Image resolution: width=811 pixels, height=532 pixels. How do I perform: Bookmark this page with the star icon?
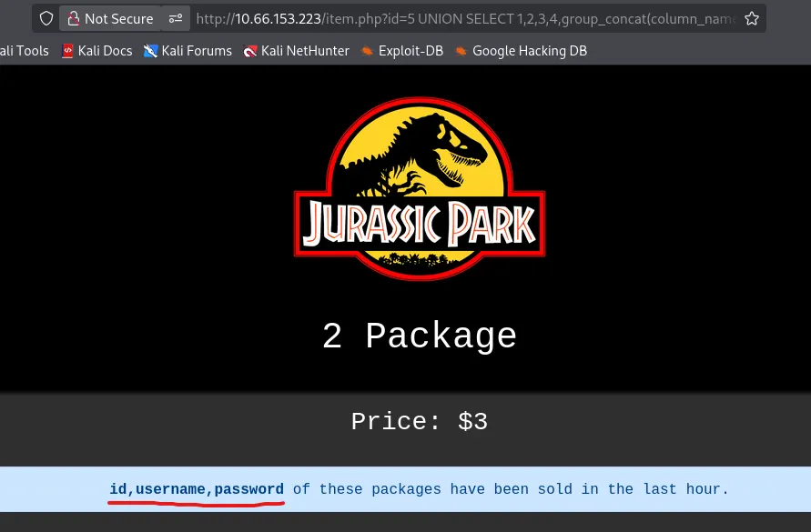click(x=751, y=18)
